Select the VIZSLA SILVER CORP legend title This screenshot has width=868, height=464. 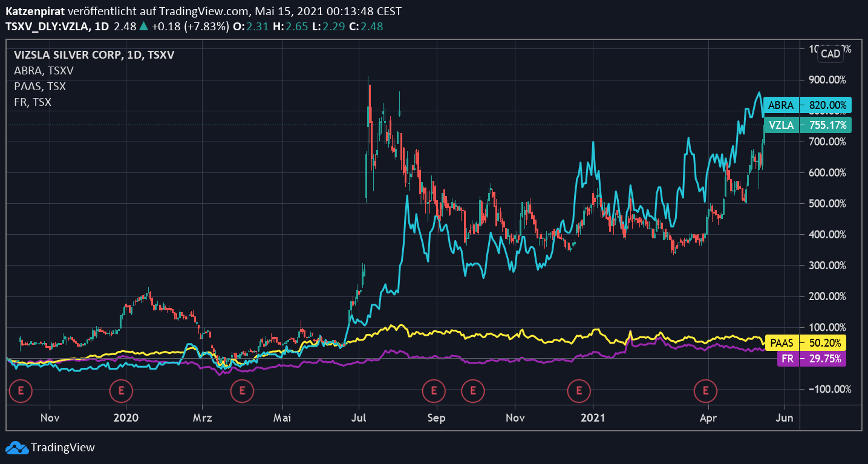pos(94,55)
